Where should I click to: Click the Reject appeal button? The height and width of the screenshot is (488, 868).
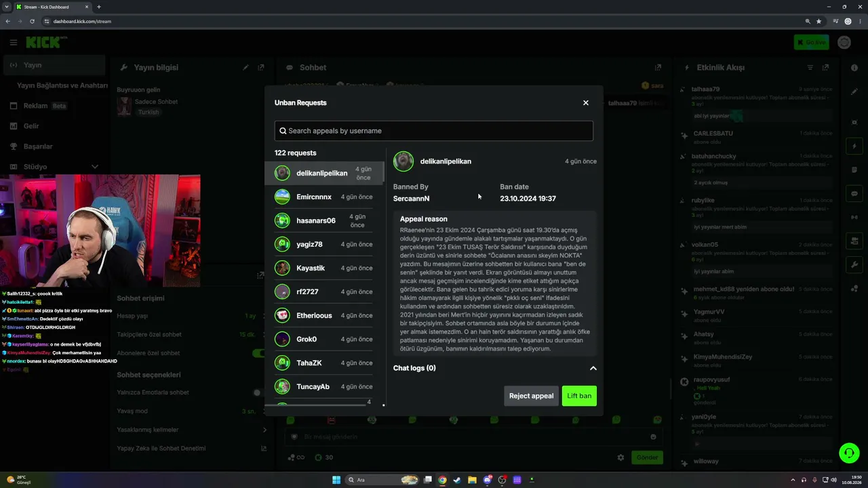coord(531,396)
